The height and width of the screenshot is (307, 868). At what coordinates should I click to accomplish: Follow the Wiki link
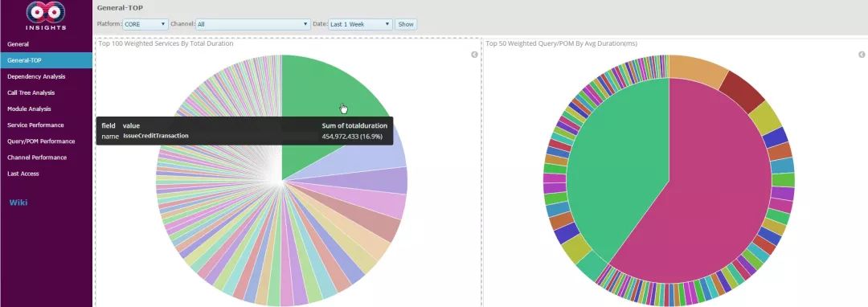click(x=18, y=203)
